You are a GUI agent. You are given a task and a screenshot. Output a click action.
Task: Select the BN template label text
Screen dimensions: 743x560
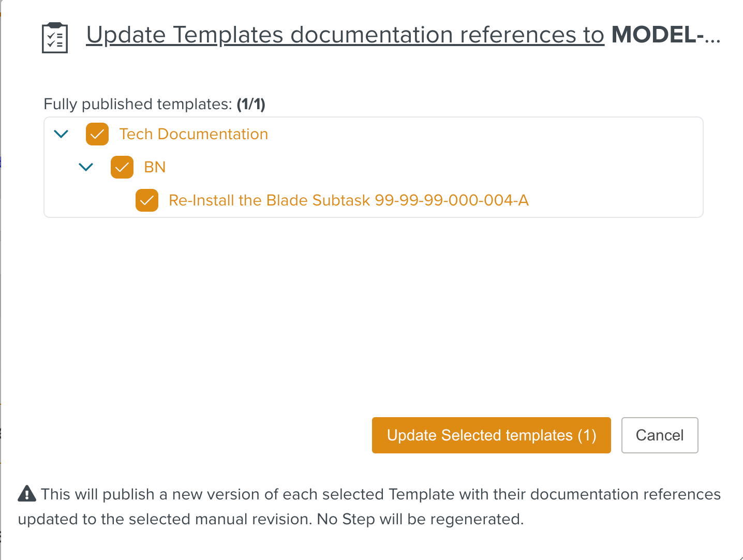click(x=154, y=167)
